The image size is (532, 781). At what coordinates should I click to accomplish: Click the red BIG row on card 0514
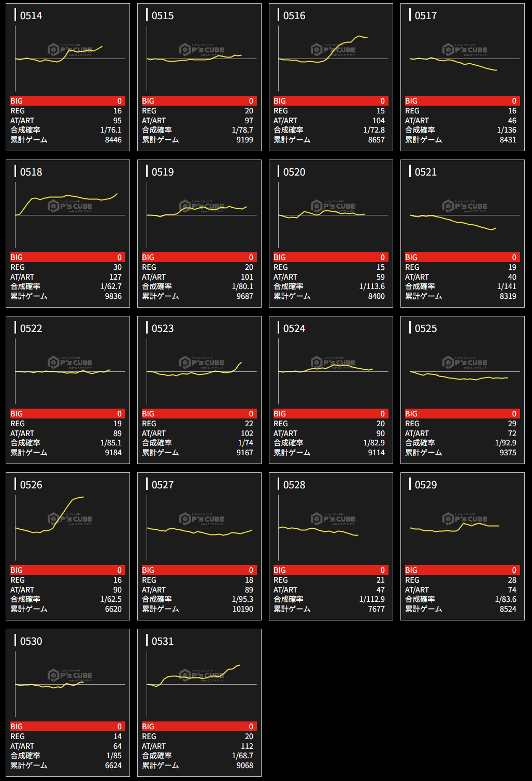tap(68, 101)
